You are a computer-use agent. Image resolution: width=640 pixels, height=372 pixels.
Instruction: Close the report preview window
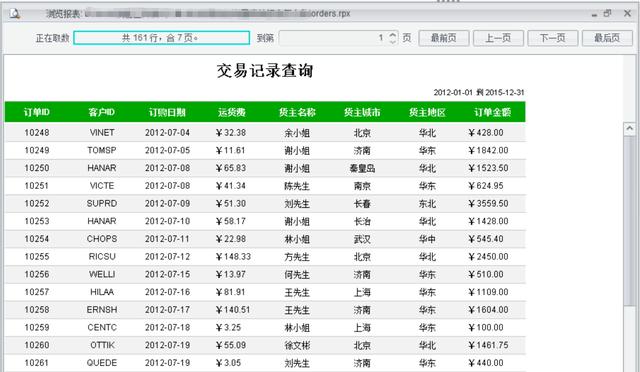(x=627, y=13)
